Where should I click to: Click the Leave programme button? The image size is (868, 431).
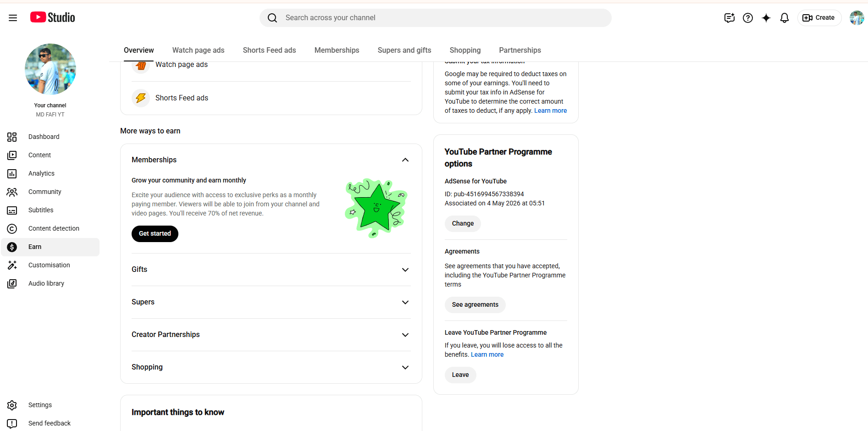coord(460,375)
